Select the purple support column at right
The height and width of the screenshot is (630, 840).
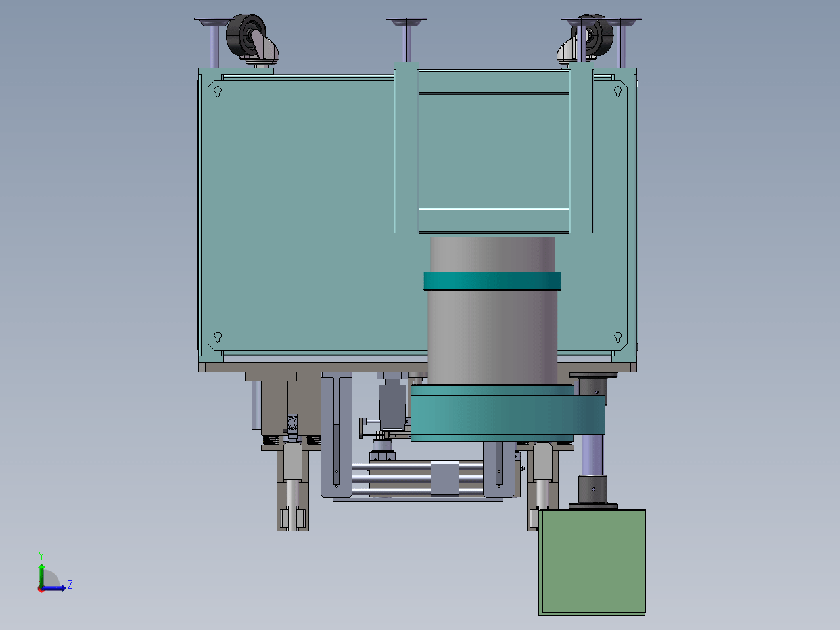tap(593, 454)
